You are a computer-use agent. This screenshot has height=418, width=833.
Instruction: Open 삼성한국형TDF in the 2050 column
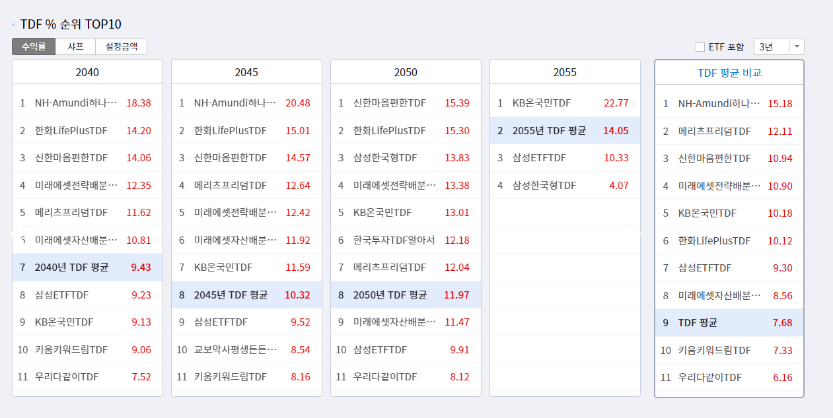click(x=385, y=158)
